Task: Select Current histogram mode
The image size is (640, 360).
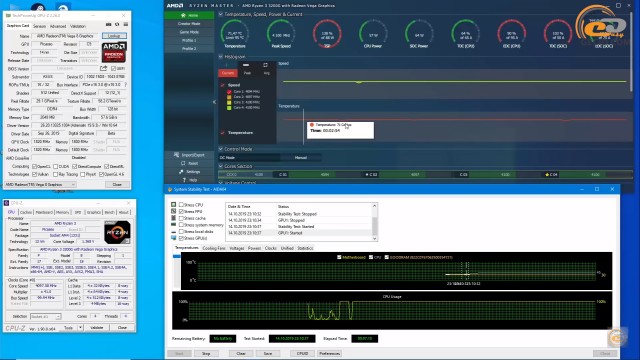Action: coord(228,73)
